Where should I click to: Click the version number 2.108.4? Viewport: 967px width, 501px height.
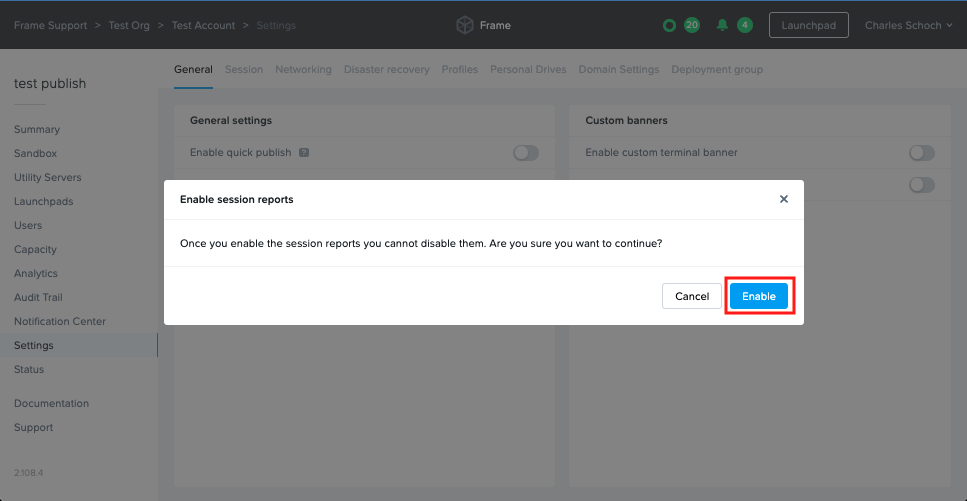(x=28, y=473)
